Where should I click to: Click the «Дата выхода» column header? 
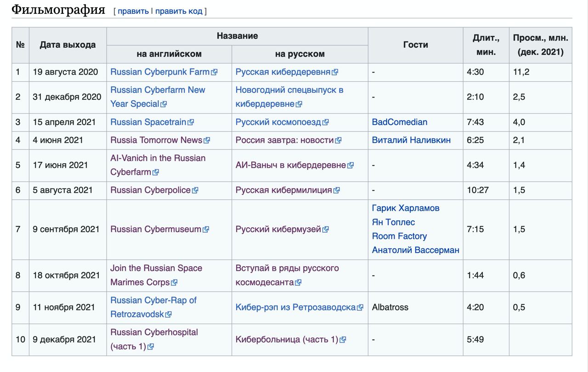click(x=68, y=45)
